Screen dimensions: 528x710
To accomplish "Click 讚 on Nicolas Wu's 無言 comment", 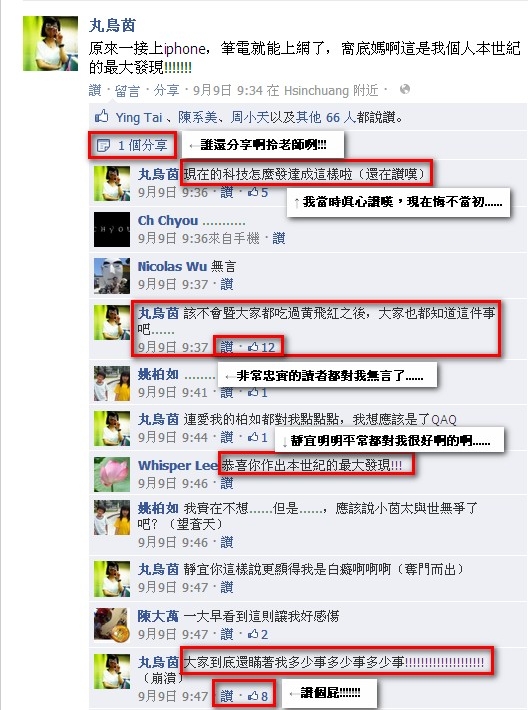I will click(227, 284).
